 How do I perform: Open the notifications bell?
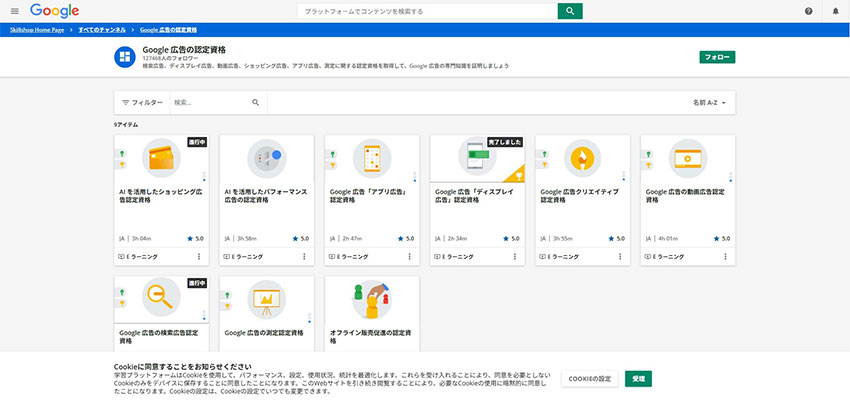tap(835, 11)
